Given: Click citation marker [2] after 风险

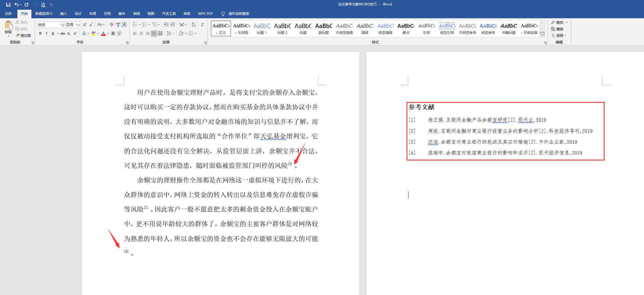Looking at the screenshot, I should point(290,164).
